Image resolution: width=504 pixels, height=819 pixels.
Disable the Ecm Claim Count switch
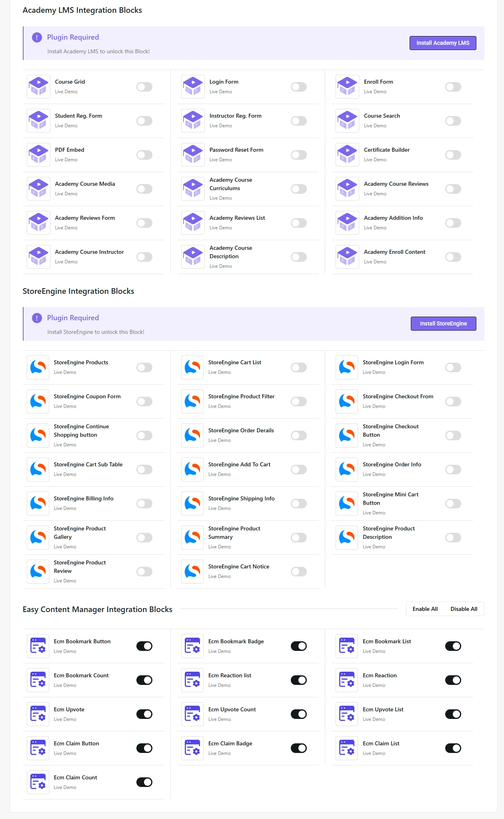(144, 782)
